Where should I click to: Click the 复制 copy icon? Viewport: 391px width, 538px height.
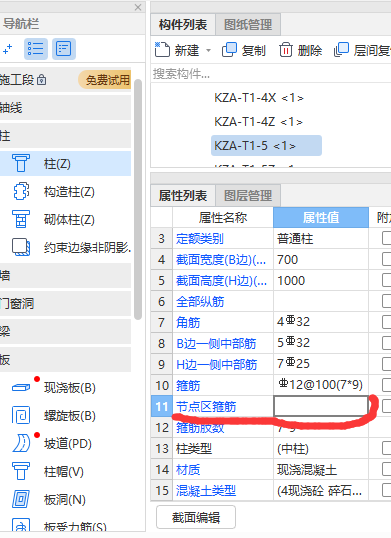tap(229, 50)
